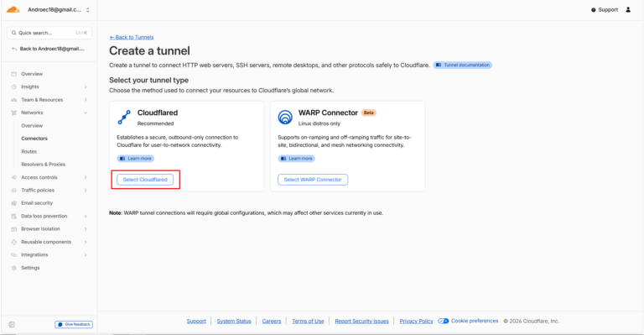Click the Traffic policies icon
This screenshot has width=644, height=335.
pos(14,191)
